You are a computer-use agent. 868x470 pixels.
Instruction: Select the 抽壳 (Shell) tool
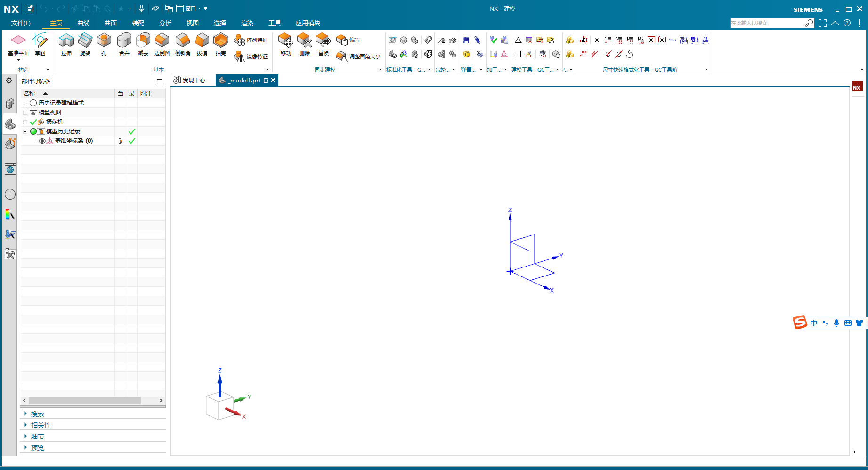220,42
